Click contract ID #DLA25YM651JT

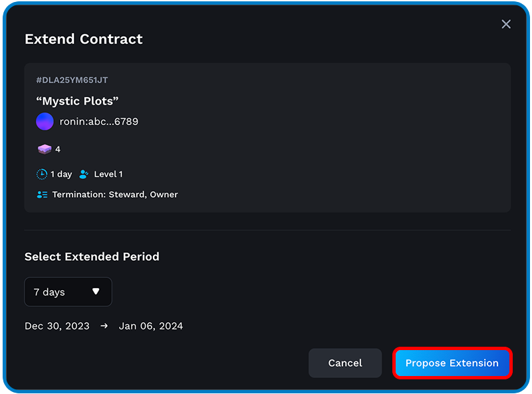point(72,80)
